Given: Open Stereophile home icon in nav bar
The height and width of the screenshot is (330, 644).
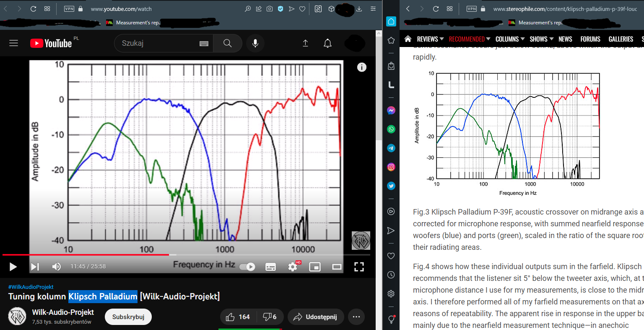Looking at the screenshot, I should point(408,39).
